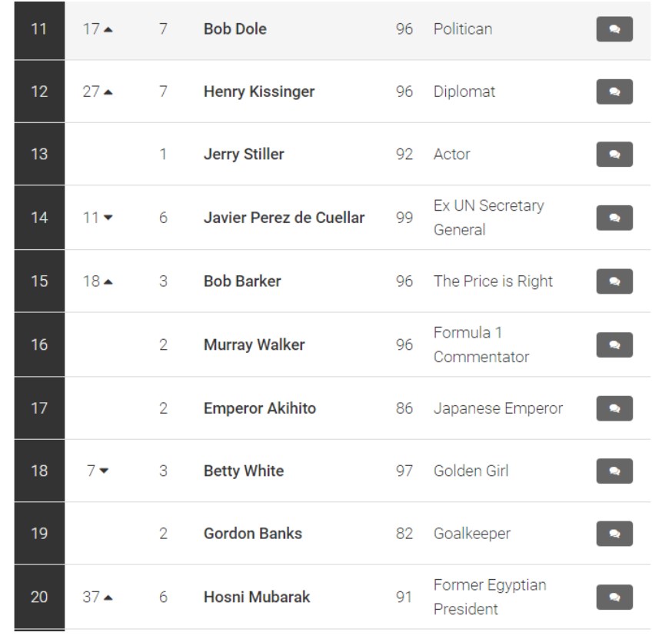Open comments for Bob Barker

pyautogui.click(x=614, y=281)
